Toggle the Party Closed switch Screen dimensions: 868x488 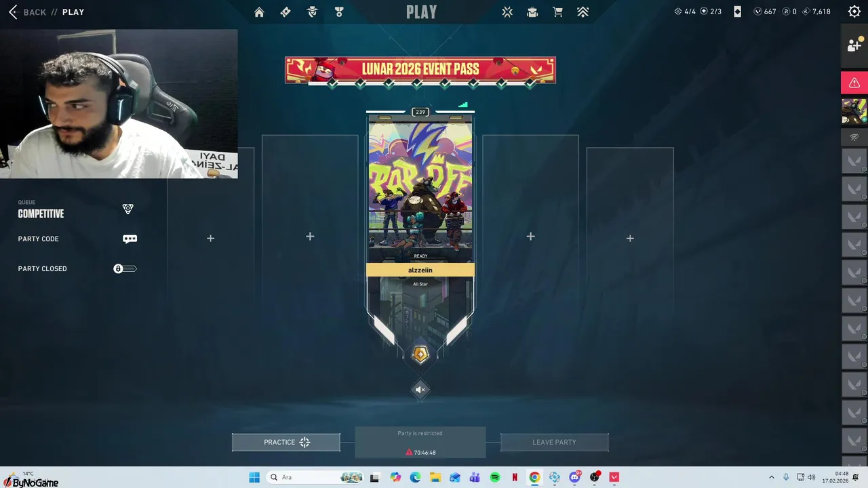tap(125, 269)
